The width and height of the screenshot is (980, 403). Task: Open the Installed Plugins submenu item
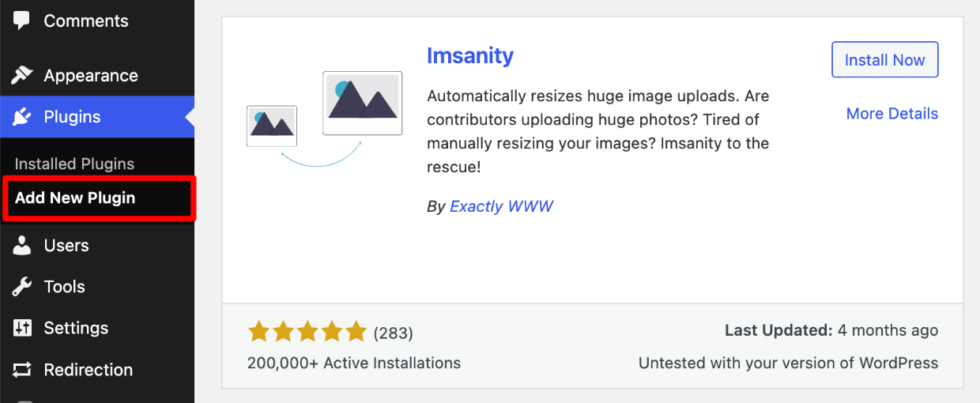(x=74, y=164)
